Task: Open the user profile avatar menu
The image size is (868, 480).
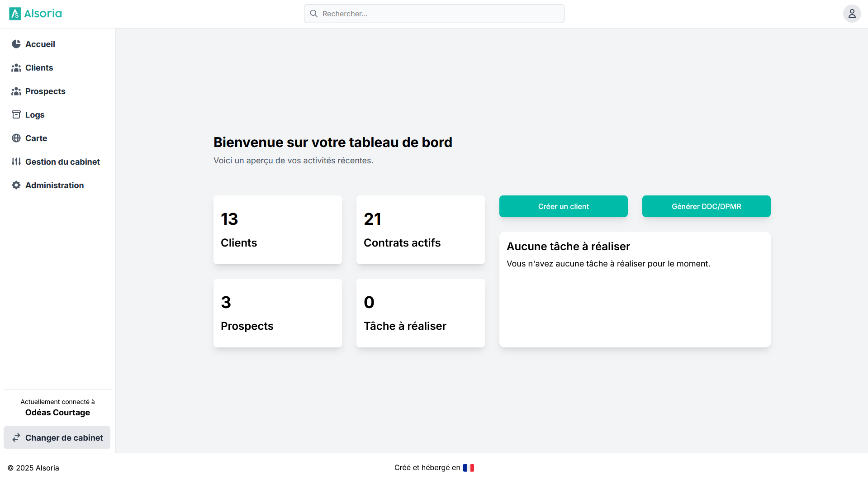Action: pos(852,14)
